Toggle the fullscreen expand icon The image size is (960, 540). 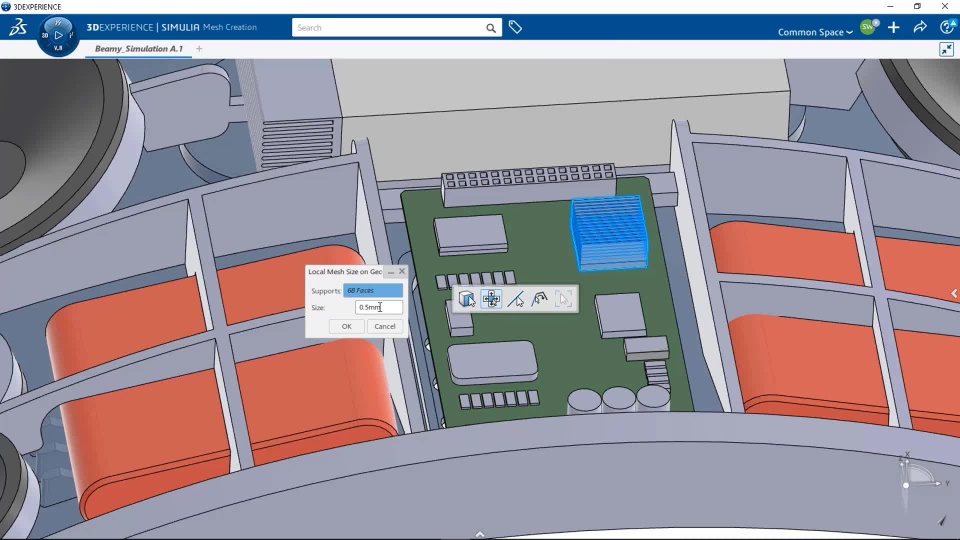coord(947,50)
